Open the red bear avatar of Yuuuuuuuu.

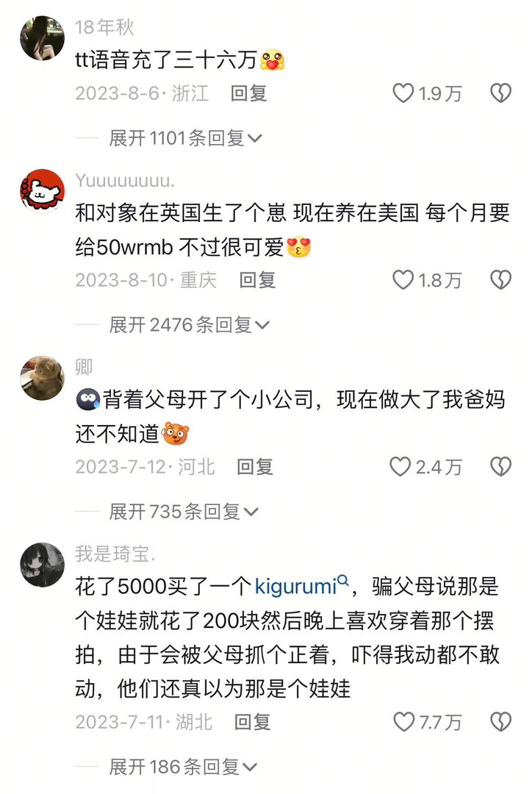43,191
